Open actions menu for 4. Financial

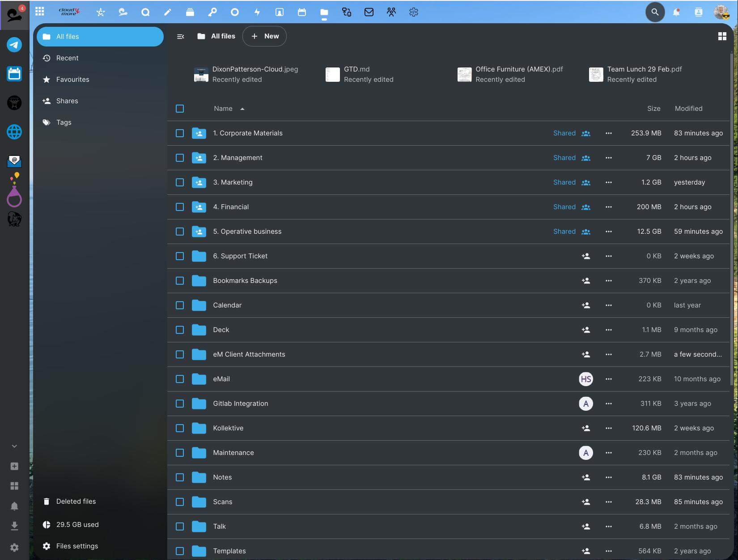tap(608, 207)
